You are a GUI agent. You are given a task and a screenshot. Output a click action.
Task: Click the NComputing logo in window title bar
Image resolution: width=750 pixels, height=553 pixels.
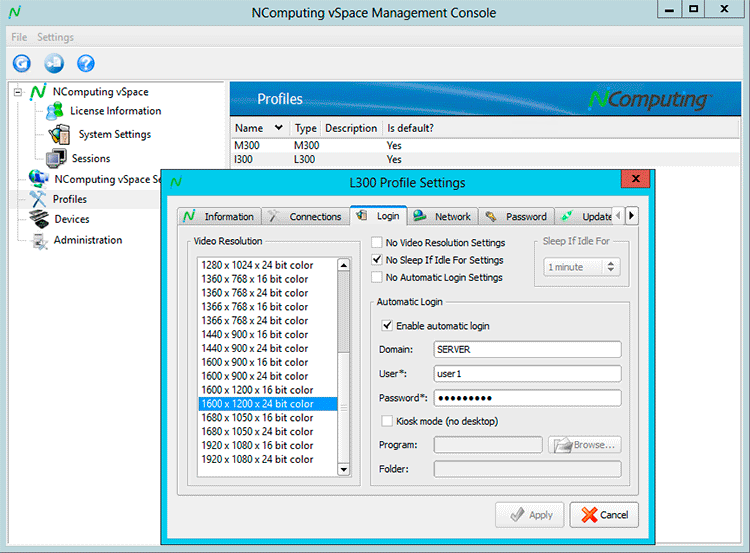15,12
